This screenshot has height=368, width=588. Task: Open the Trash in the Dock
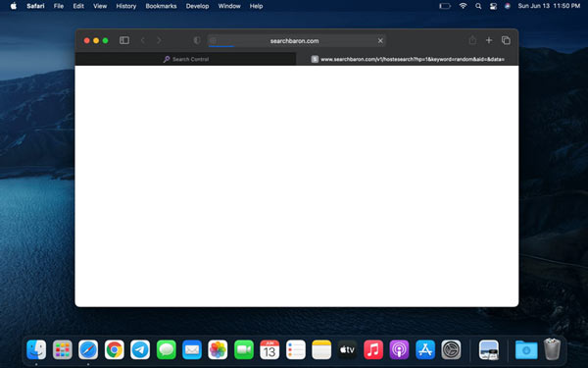pyautogui.click(x=552, y=348)
